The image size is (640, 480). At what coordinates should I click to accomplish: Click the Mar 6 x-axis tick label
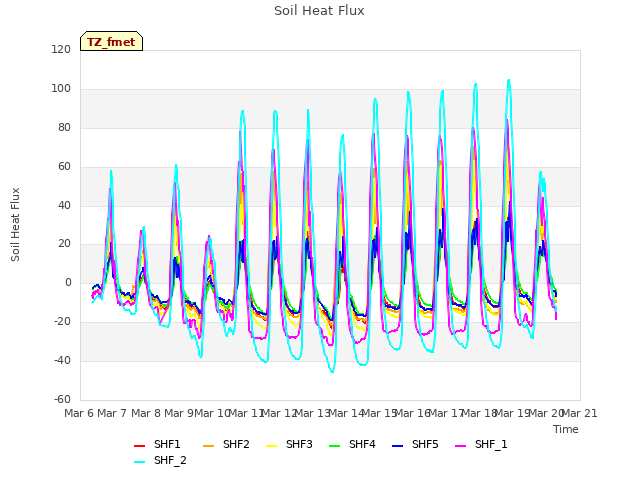click(79, 413)
